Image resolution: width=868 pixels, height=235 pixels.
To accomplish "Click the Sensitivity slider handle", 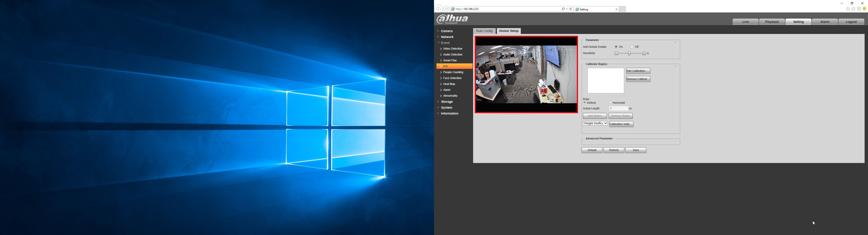I will pos(630,53).
